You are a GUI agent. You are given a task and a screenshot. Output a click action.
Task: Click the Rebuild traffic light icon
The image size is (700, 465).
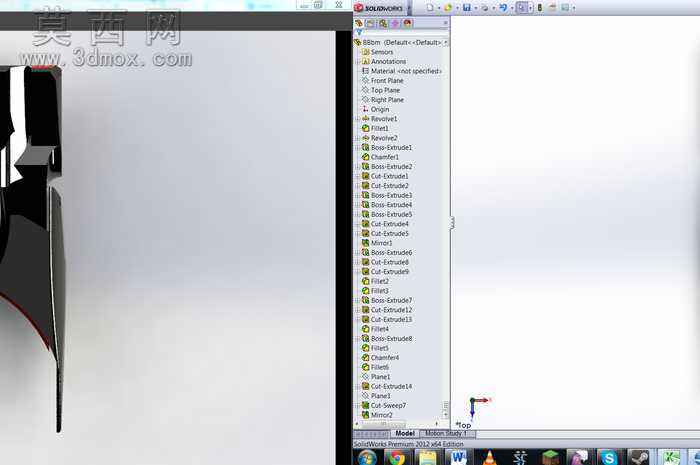pos(540,8)
